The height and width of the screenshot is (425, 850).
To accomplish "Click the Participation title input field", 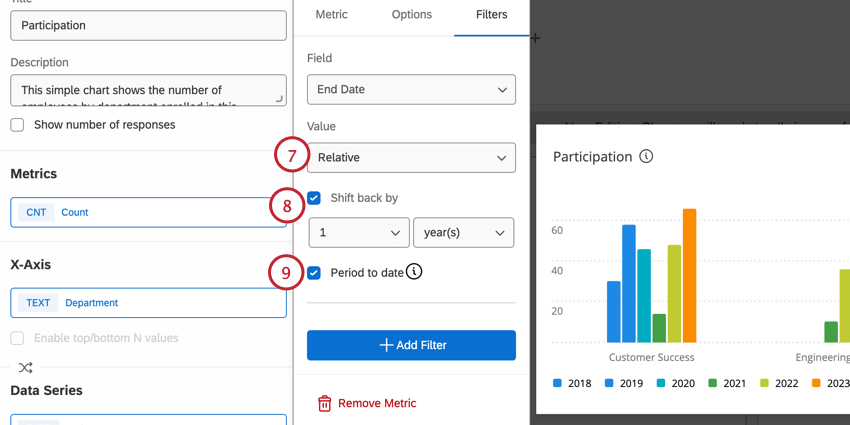I will 148,25.
